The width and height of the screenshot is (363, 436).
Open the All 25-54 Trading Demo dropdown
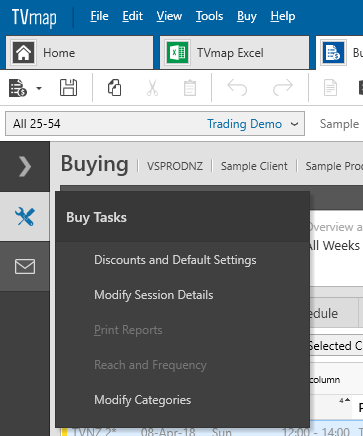click(x=155, y=124)
